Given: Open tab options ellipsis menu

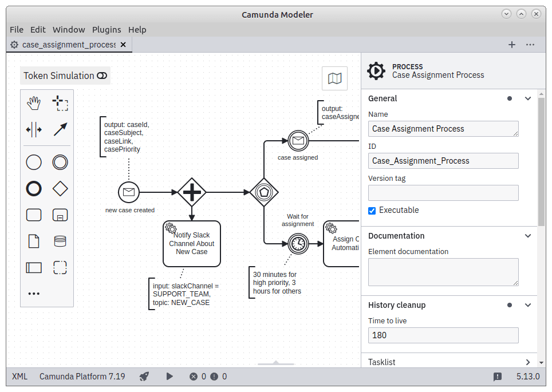Looking at the screenshot, I should (530, 45).
